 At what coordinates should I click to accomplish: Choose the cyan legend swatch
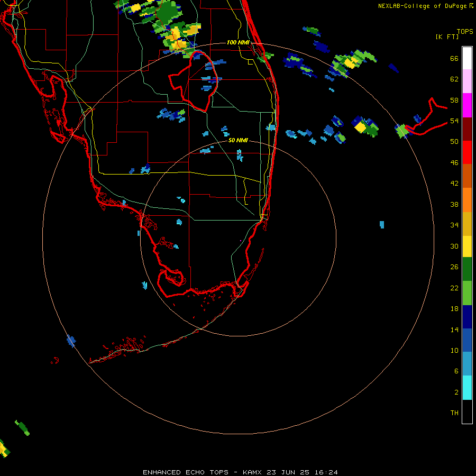click(x=467, y=388)
